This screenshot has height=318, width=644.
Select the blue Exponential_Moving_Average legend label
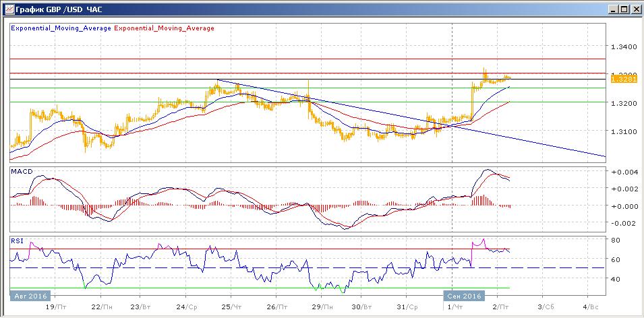[61, 28]
